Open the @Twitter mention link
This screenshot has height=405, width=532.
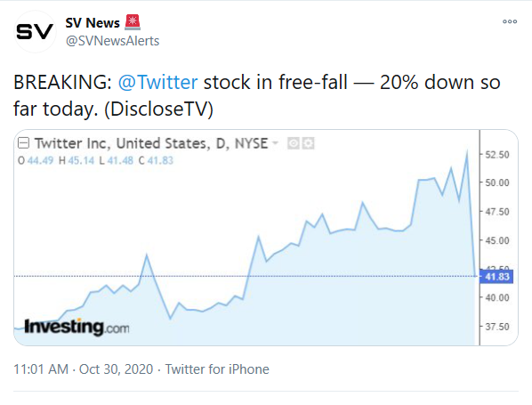tap(157, 82)
